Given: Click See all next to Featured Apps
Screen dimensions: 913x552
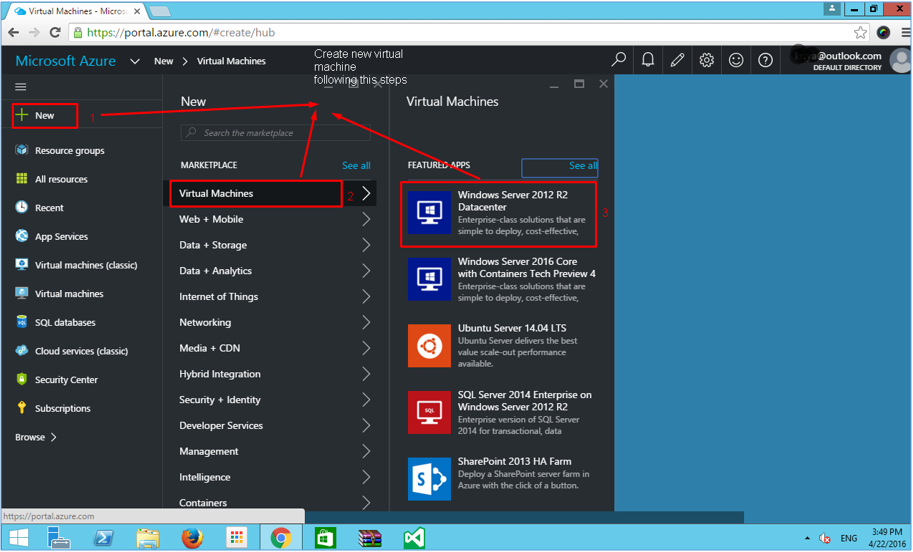Looking at the screenshot, I should [x=583, y=165].
